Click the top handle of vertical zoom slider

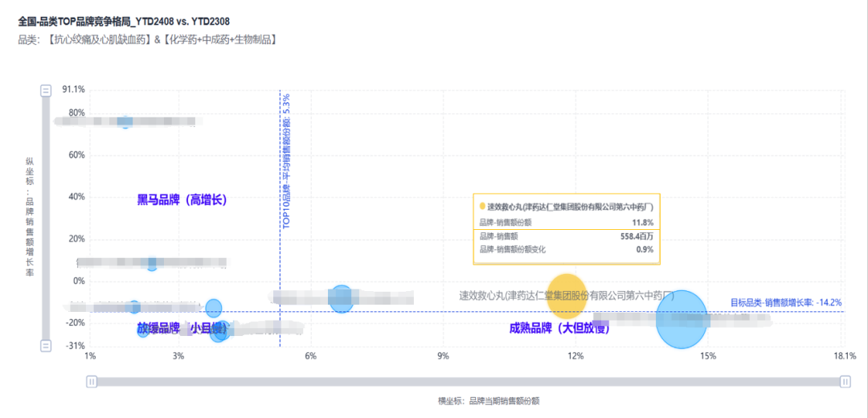[x=47, y=91]
